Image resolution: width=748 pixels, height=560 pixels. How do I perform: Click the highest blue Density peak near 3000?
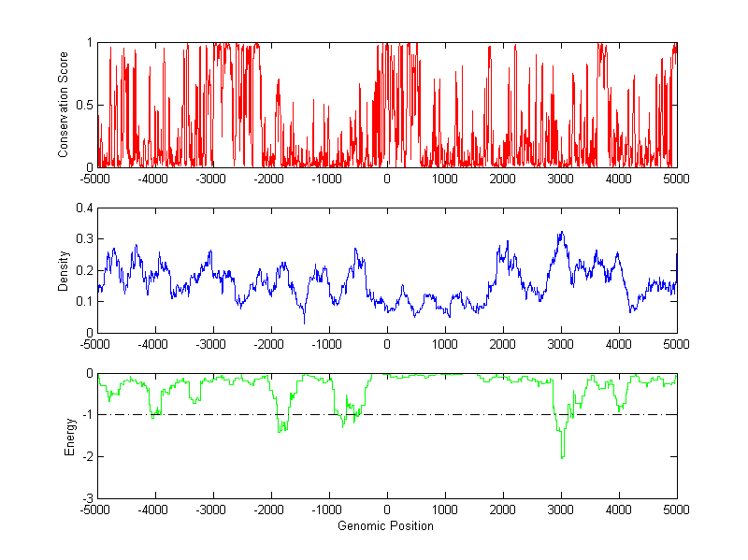(x=561, y=234)
